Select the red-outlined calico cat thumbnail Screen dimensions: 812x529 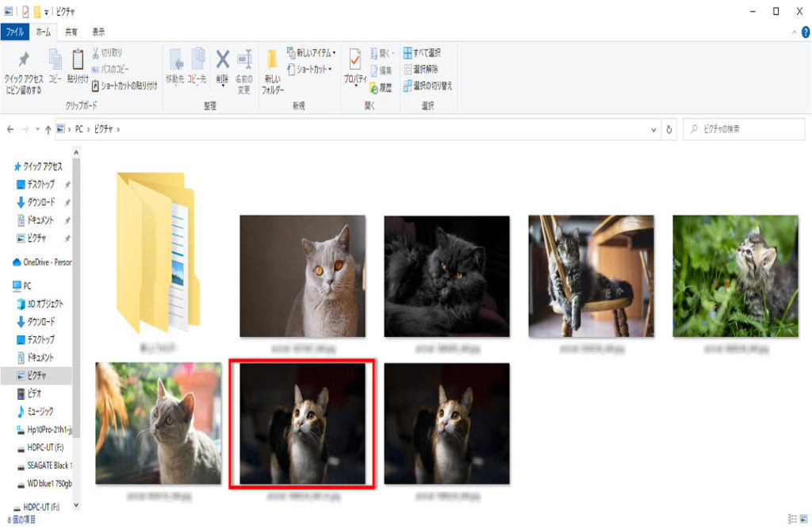point(302,424)
